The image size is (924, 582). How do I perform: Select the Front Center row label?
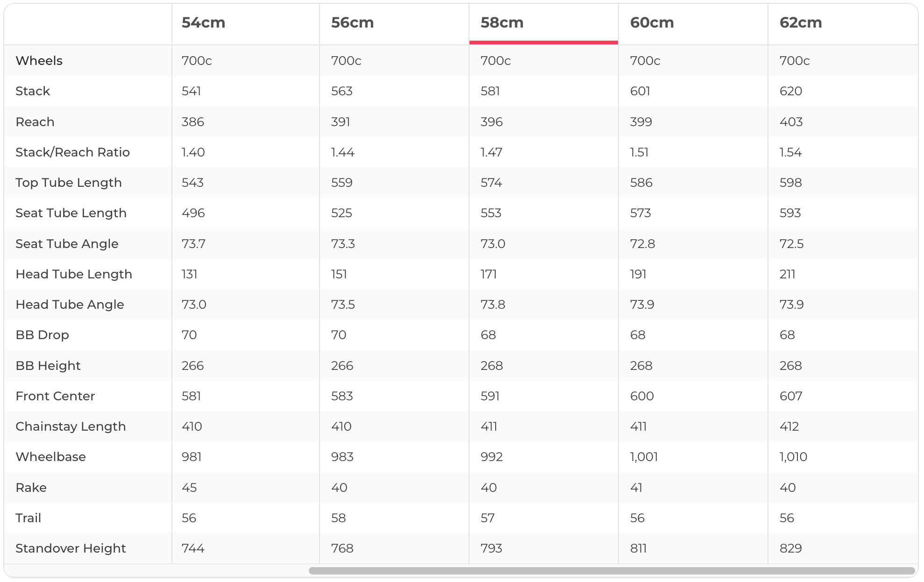pos(55,396)
